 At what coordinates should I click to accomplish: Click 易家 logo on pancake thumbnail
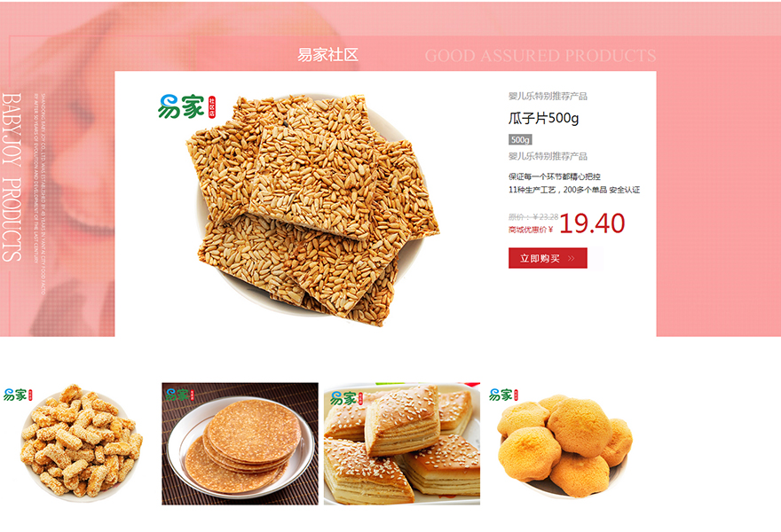pos(177,395)
